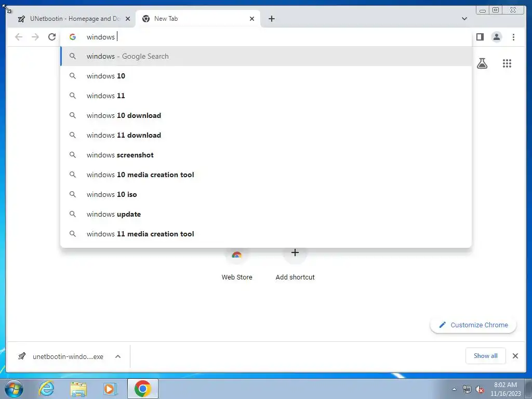The height and width of the screenshot is (399, 532).
Task: Open the downloaded unetbootin exe file
Action: [61, 356]
